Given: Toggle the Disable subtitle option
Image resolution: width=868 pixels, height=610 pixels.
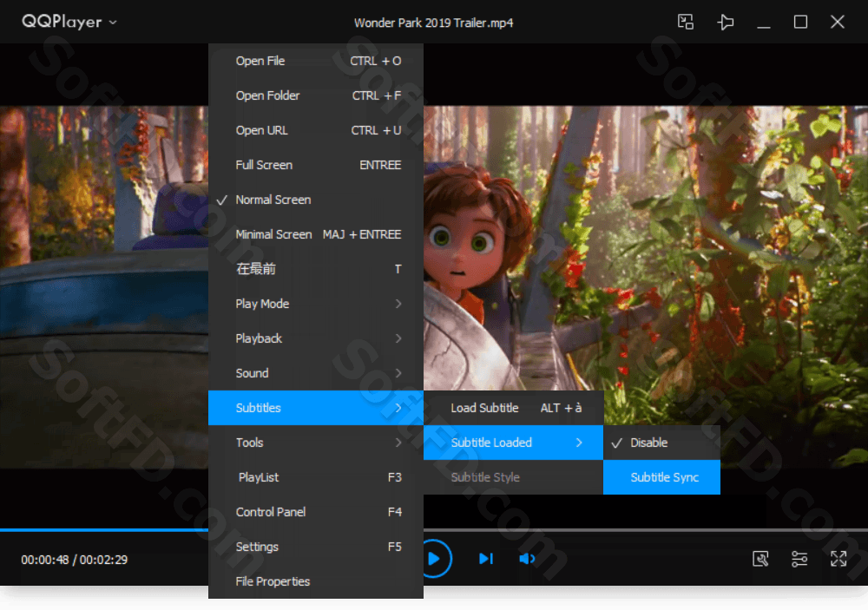Looking at the screenshot, I should 661,443.
